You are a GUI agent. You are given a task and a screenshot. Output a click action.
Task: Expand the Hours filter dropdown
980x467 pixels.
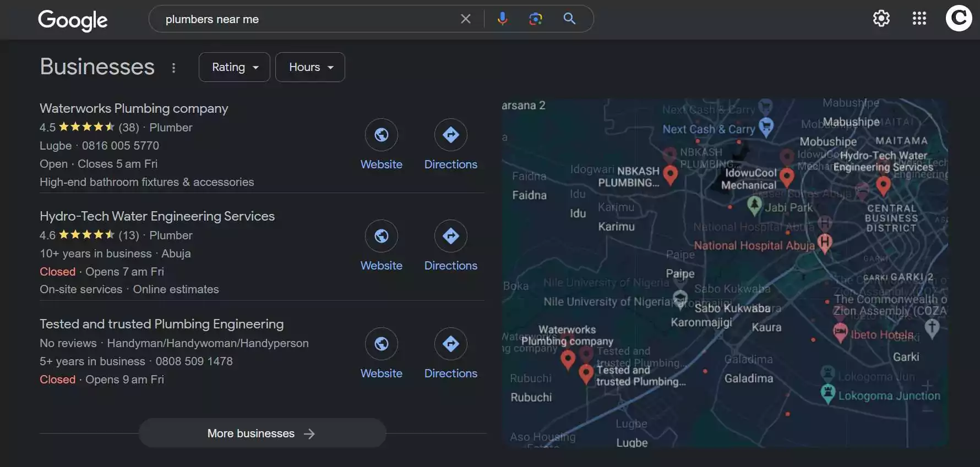pyautogui.click(x=310, y=67)
